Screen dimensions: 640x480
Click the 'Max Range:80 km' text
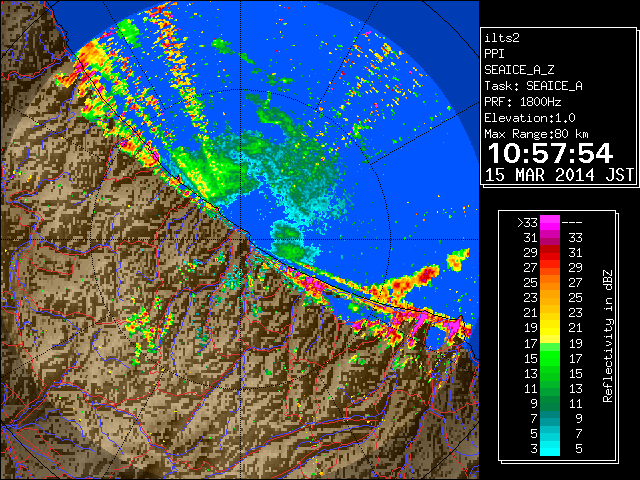(x=536, y=134)
